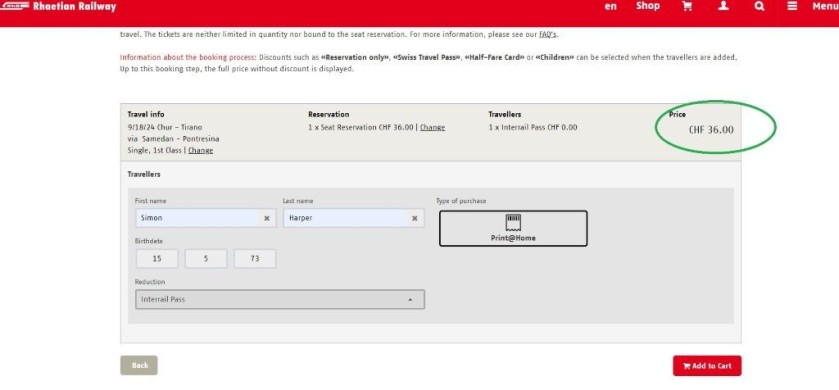Open the shopping cart icon in header
The image size is (839, 390).
(x=687, y=6)
